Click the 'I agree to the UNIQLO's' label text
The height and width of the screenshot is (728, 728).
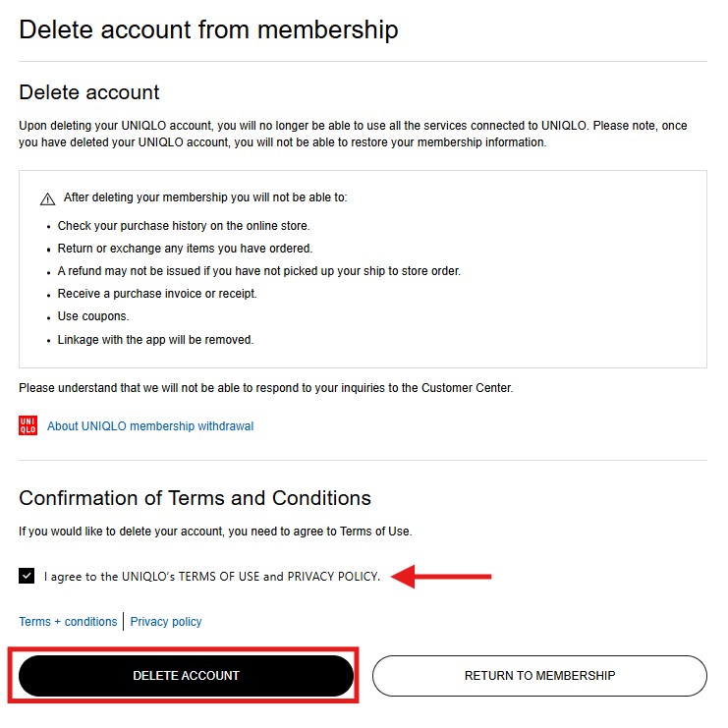tap(211, 577)
